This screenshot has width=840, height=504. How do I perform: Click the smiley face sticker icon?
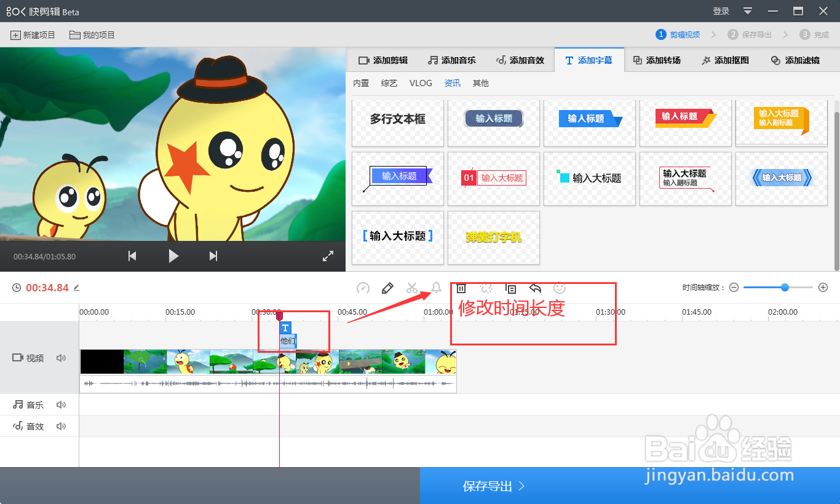560,288
